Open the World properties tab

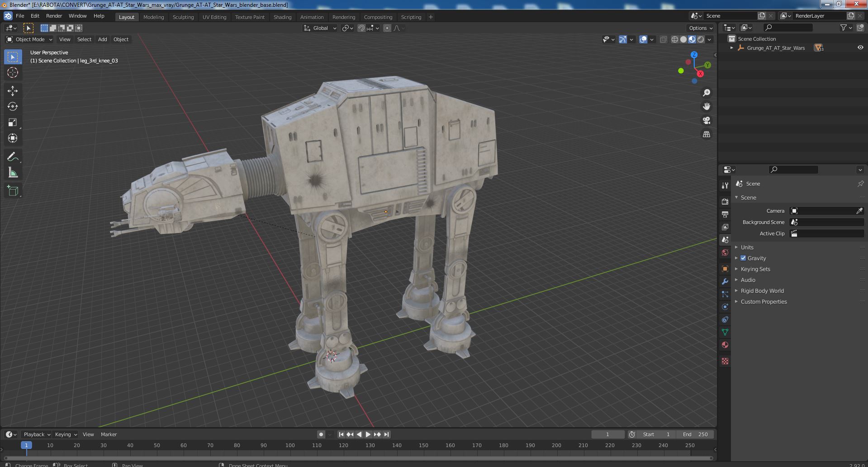(725, 252)
